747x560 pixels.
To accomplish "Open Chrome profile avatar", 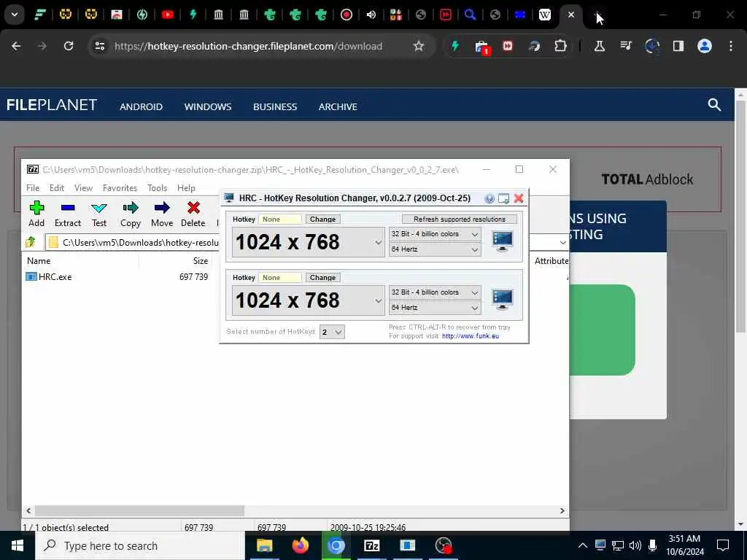I will (704, 46).
